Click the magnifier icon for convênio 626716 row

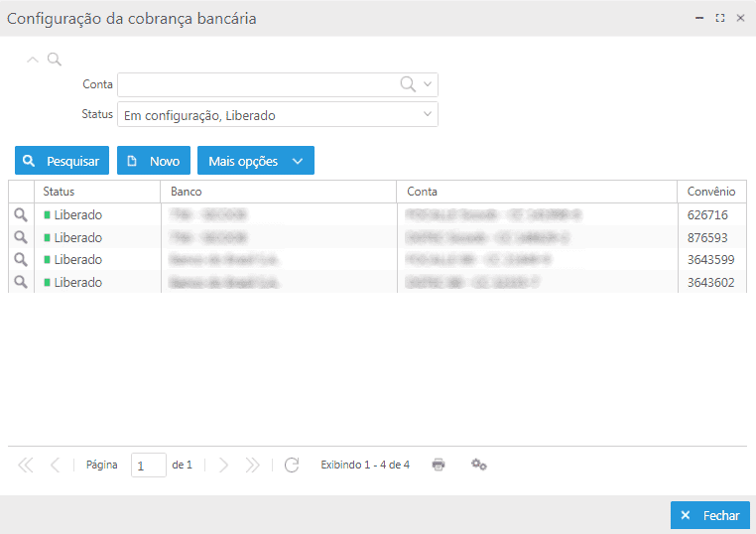[20, 214]
